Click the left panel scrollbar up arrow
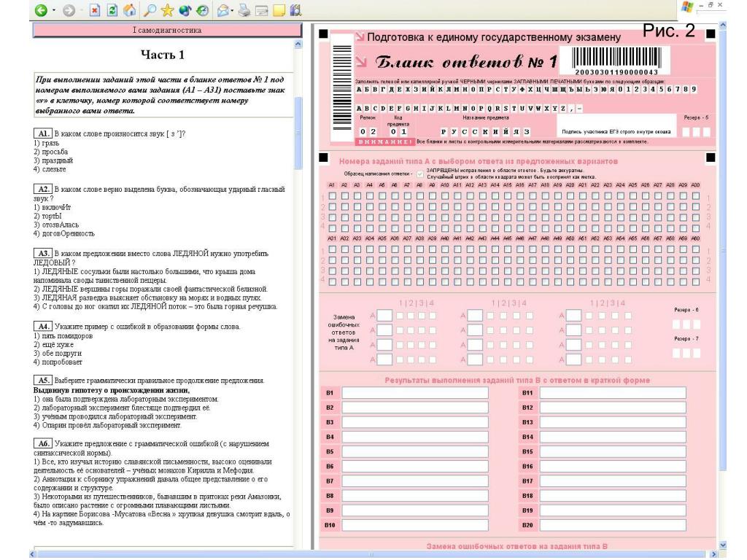The image size is (747, 560). 298,44
